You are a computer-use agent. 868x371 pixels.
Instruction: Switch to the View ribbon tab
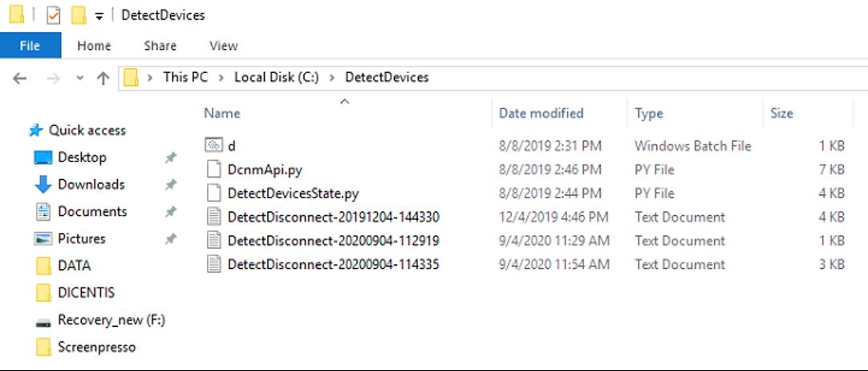tap(223, 46)
